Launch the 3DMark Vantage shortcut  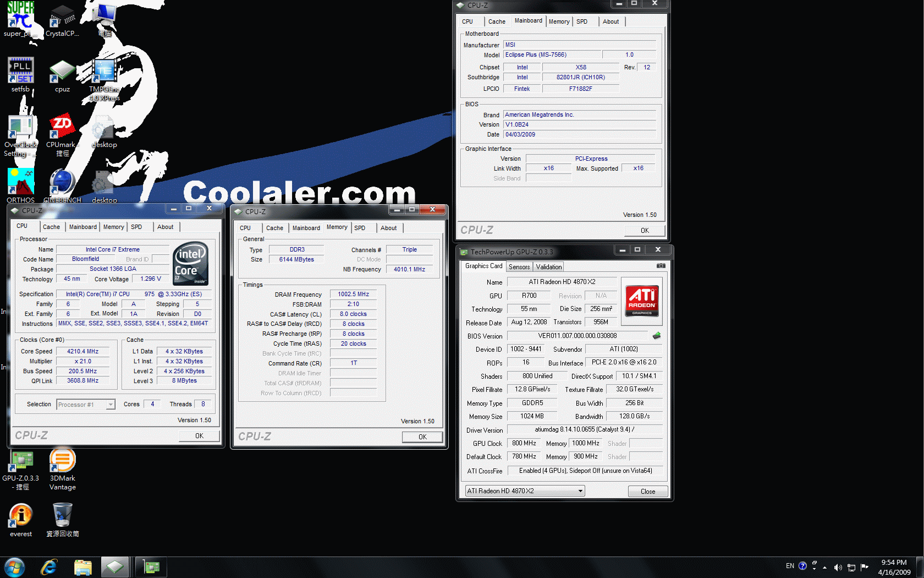click(63, 469)
